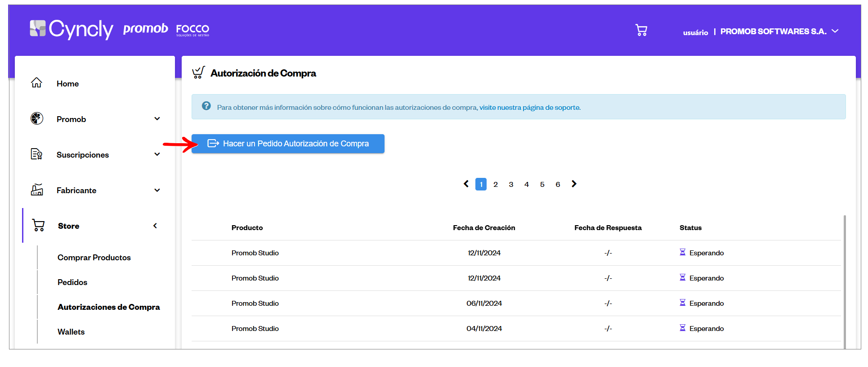Go to page 2
Image resolution: width=868 pixels, height=367 pixels.
coord(496,184)
